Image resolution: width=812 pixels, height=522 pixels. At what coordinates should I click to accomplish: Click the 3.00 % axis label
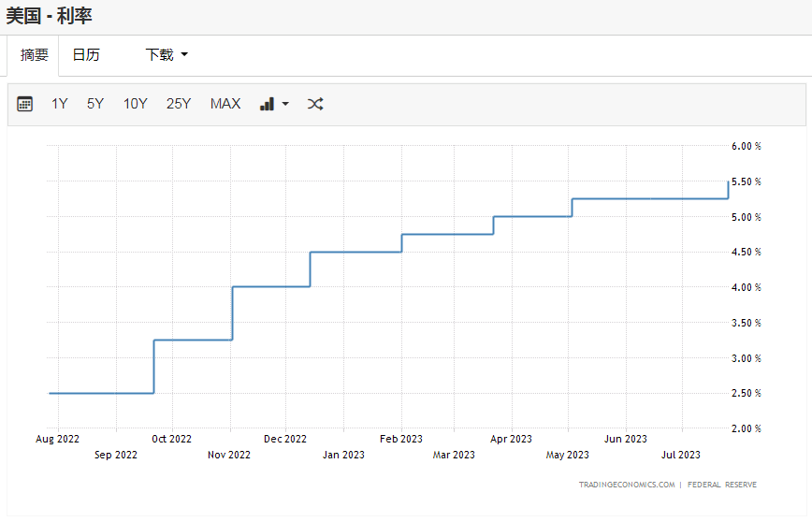click(747, 358)
